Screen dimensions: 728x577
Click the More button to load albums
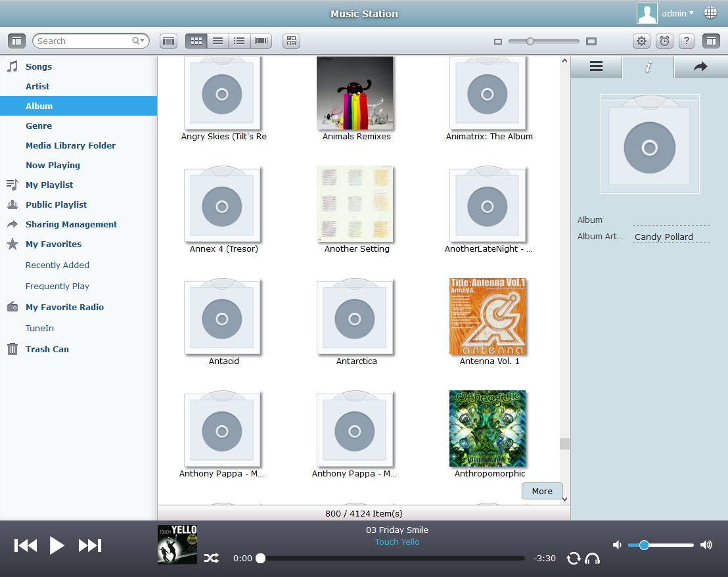pyautogui.click(x=542, y=491)
